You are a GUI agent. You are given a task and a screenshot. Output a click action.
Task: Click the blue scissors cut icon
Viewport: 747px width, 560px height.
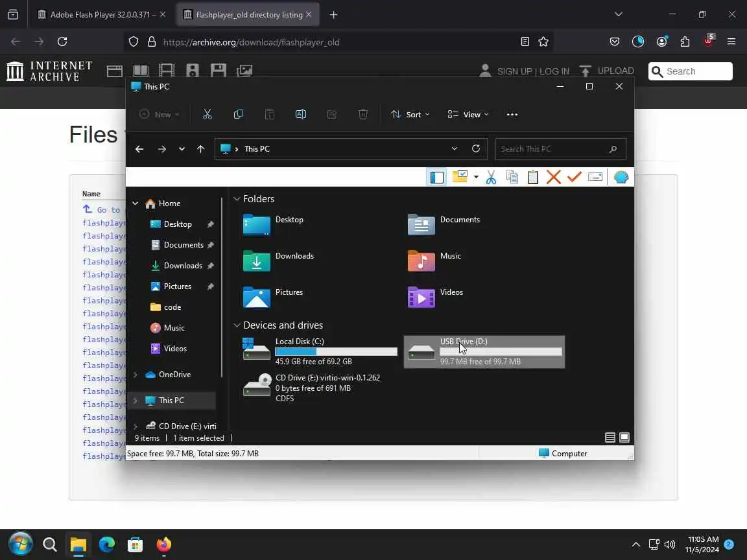coord(491,177)
